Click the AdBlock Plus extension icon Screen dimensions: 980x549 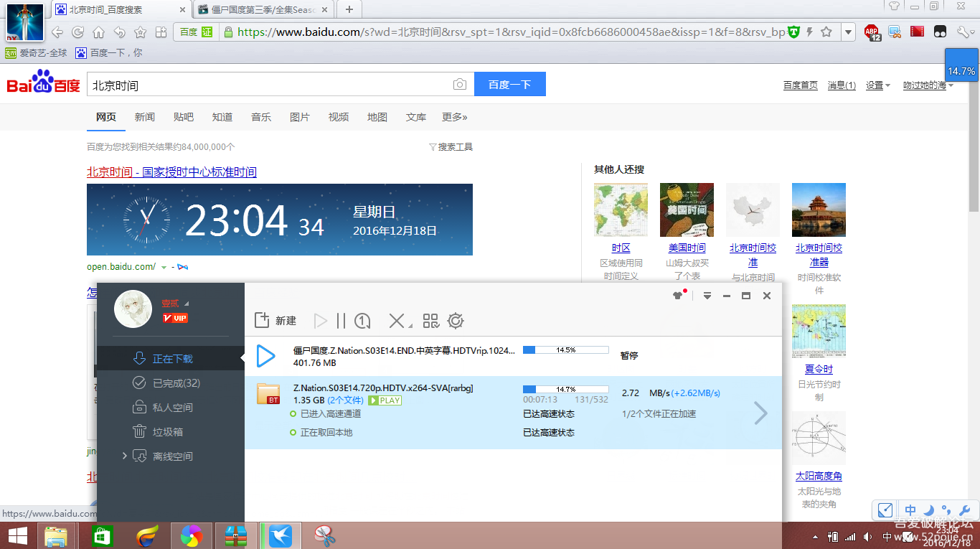[872, 32]
